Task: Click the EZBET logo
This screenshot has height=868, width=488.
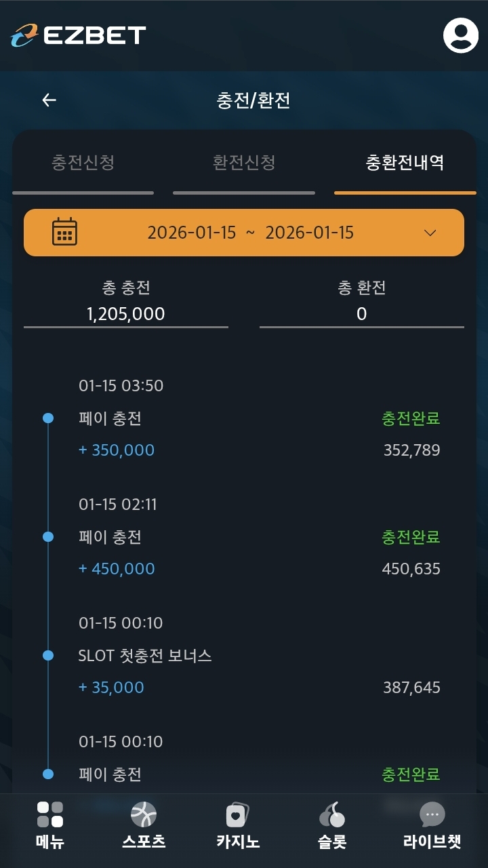Action: click(x=78, y=35)
